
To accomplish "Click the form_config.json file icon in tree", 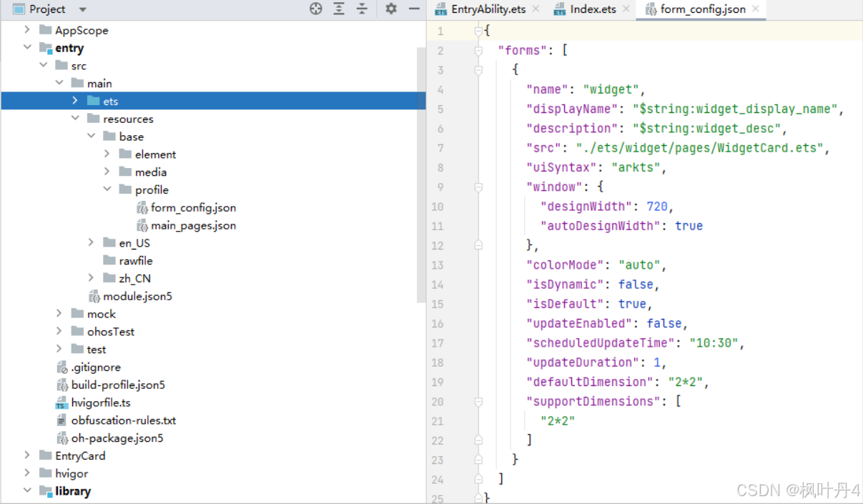I will pos(142,208).
